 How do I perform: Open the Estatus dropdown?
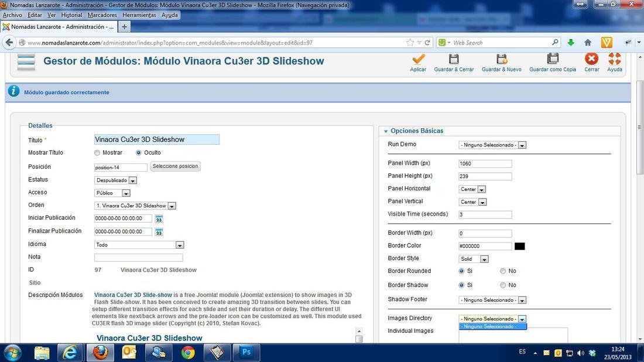point(115,180)
